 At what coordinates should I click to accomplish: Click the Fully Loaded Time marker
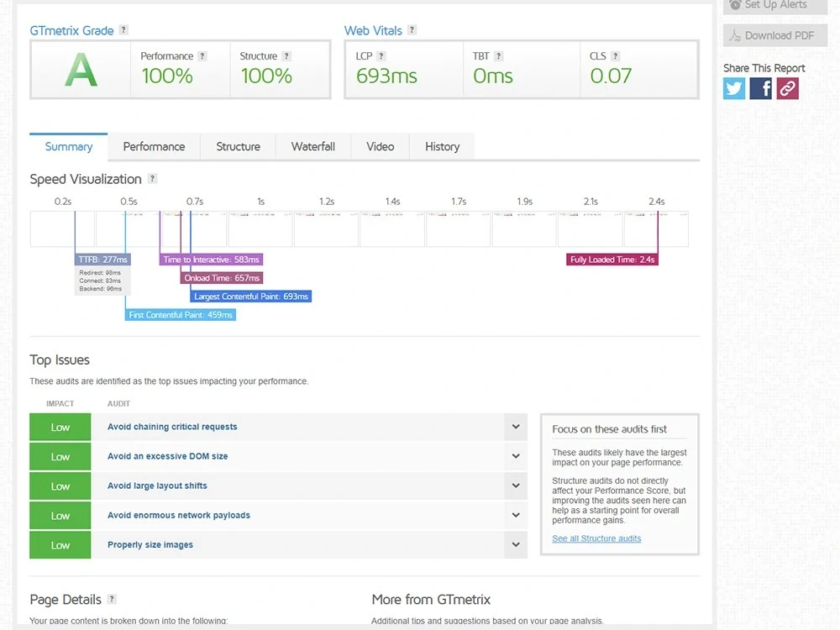(x=612, y=260)
